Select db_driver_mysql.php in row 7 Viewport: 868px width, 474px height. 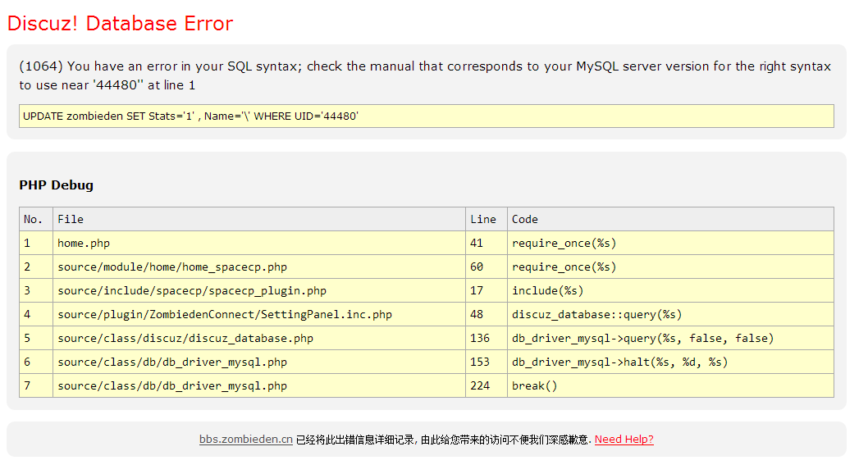(172, 385)
